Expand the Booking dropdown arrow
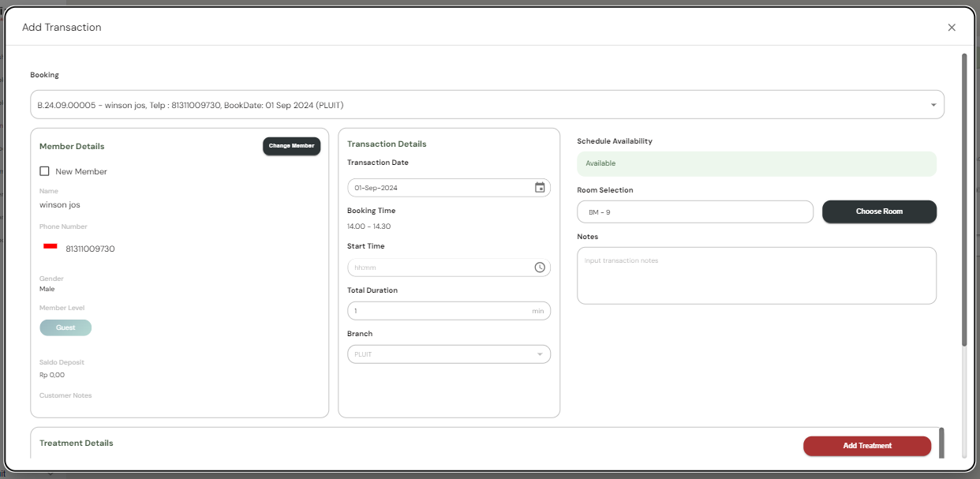 [x=933, y=105]
